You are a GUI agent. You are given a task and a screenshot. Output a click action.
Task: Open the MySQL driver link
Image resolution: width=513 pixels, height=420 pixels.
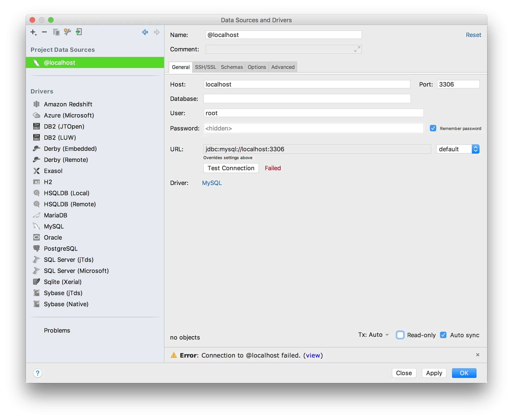pyautogui.click(x=212, y=183)
